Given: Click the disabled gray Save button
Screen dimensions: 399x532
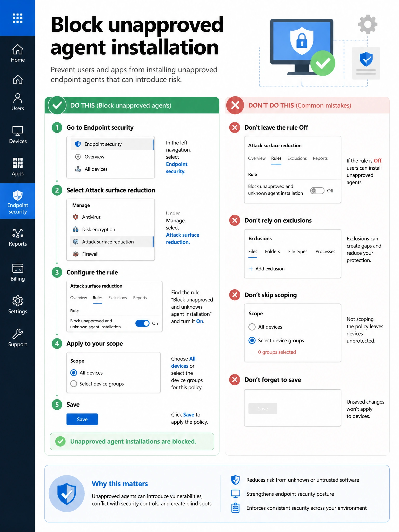Looking at the screenshot, I should pyautogui.click(x=263, y=409).
